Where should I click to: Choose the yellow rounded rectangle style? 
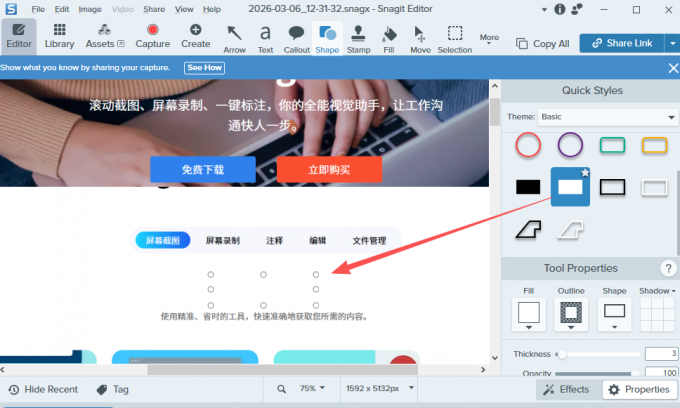pos(654,145)
